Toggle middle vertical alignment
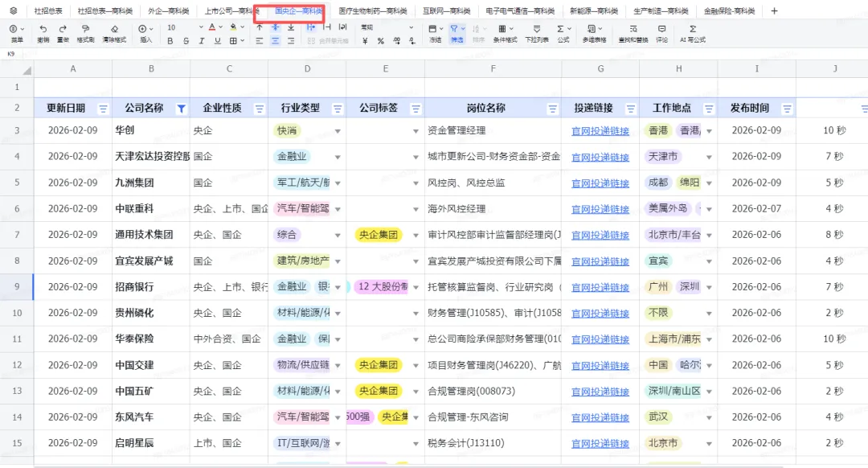 pos(275,27)
